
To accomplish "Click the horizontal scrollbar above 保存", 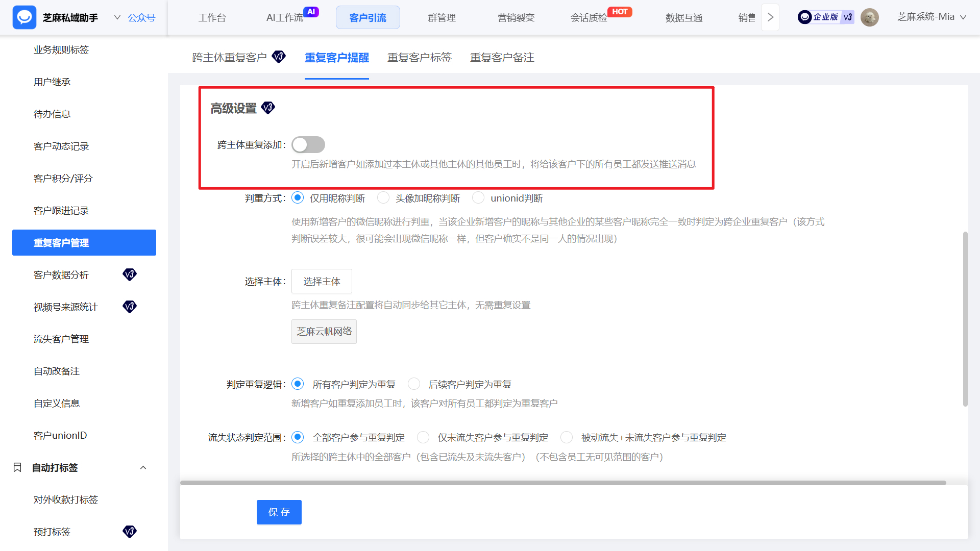I will coord(563,483).
